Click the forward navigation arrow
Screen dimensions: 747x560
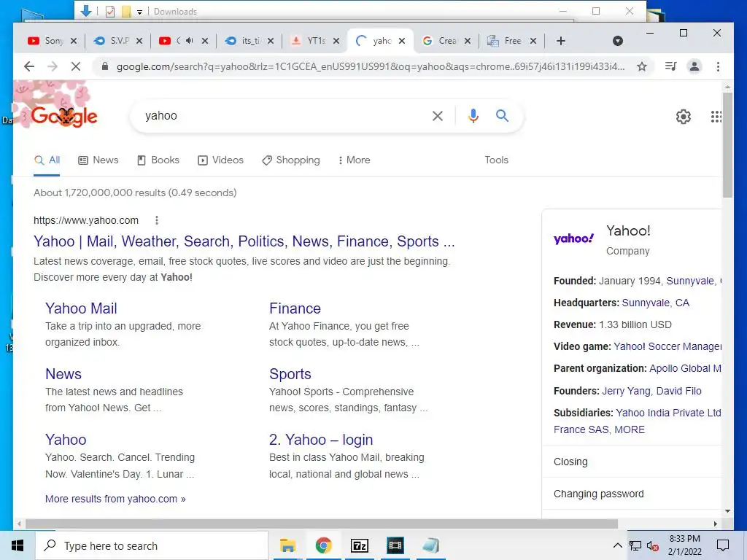(x=53, y=66)
